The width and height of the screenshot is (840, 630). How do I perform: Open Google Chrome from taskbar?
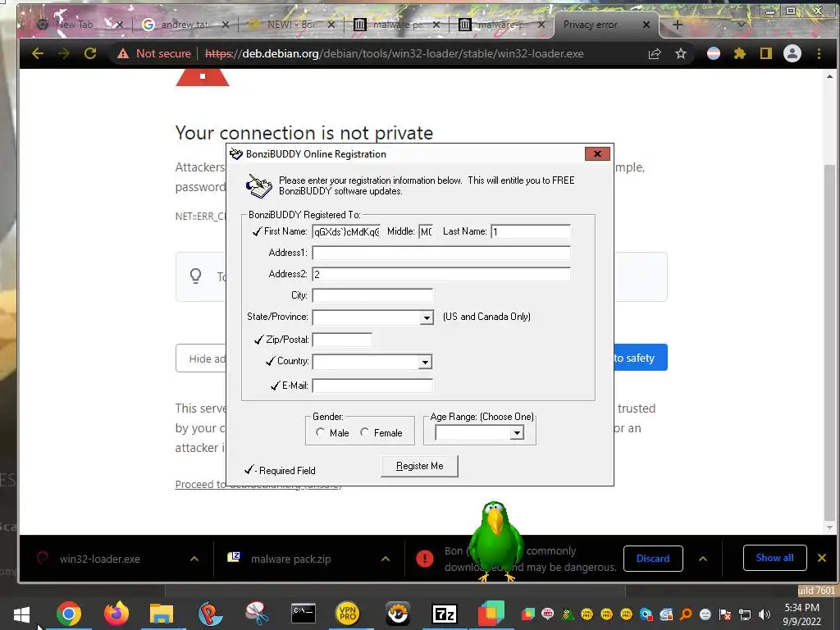click(69, 614)
